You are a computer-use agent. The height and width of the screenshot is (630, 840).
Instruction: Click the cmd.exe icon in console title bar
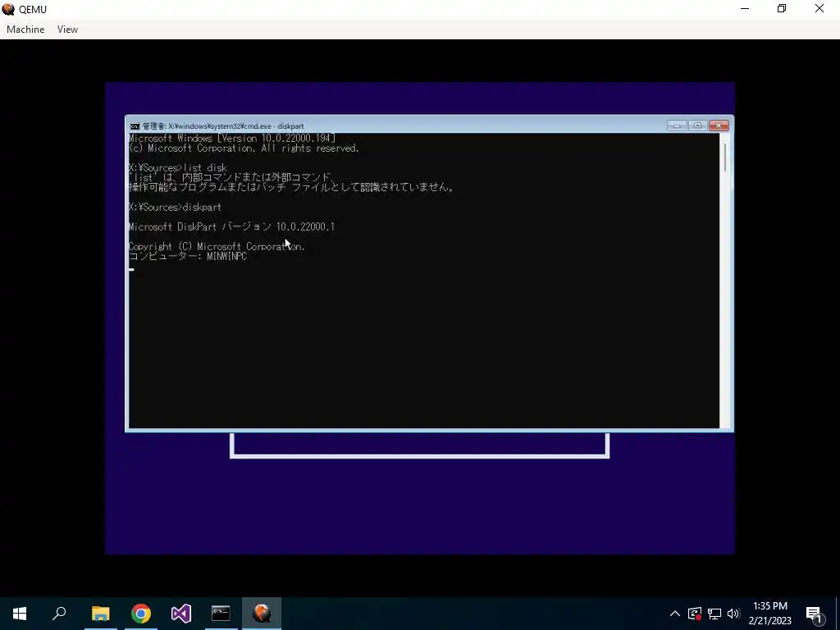[x=135, y=126]
